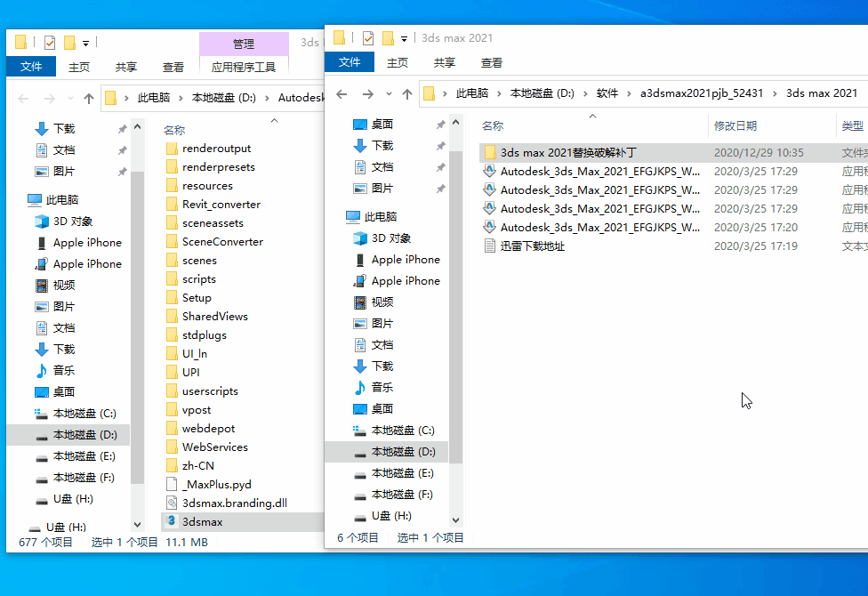This screenshot has width=868, height=596.
Task: Click the 管理 contextual tab in the left window
Action: [244, 44]
